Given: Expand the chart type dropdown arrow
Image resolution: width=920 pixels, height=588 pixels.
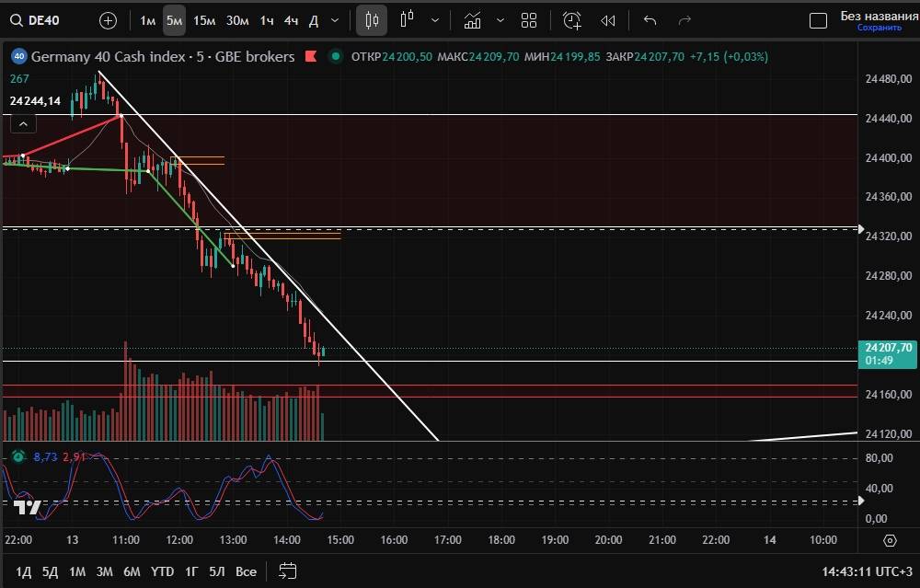Looking at the screenshot, I should point(434,20).
